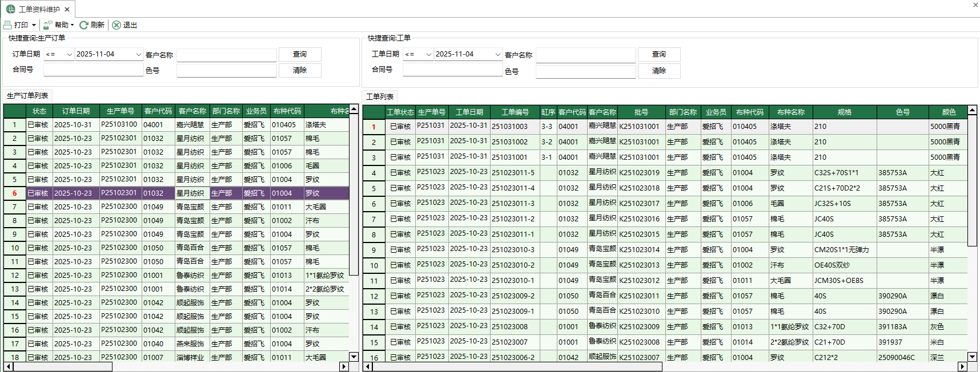Sort by 订单日期 column header

pyautogui.click(x=76, y=111)
